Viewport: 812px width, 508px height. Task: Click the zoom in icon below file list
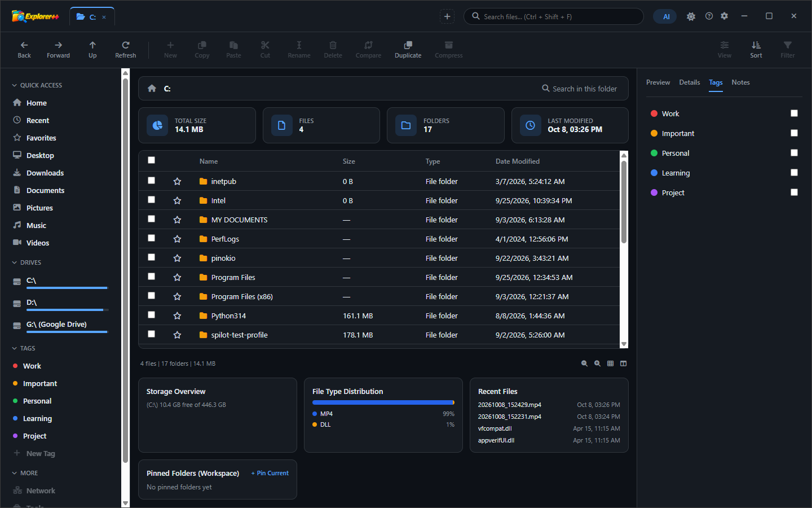pyautogui.click(x=597, y=364)
